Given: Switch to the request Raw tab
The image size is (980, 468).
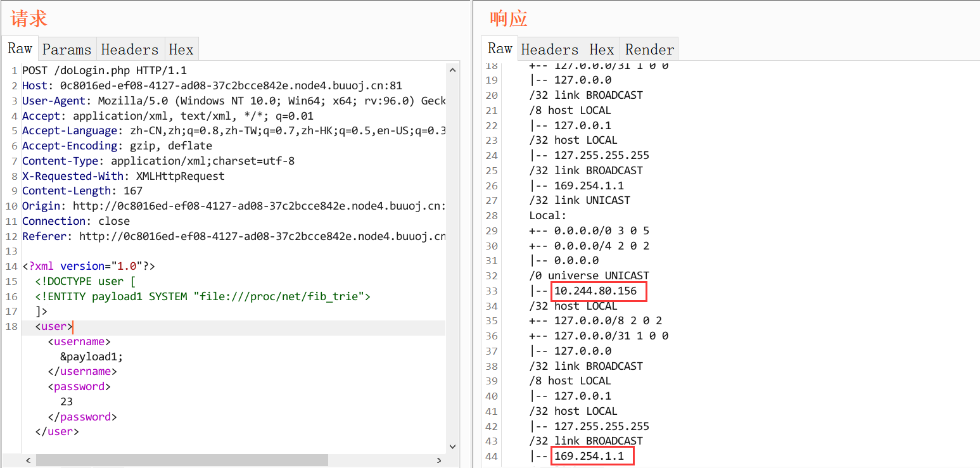Looking at the screenshot, I should tap(20, 49).
